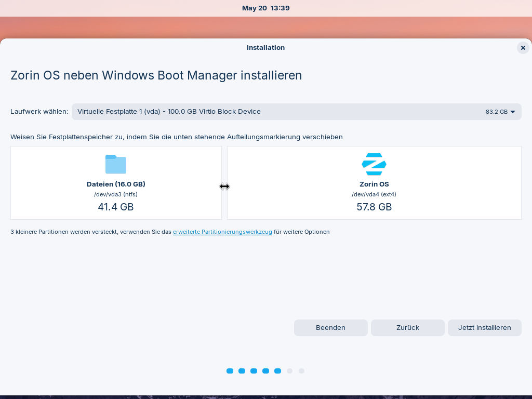Click the blue Dateien folder icon
The width and height of the screenshot is (532, 399).
pos(116,164)
